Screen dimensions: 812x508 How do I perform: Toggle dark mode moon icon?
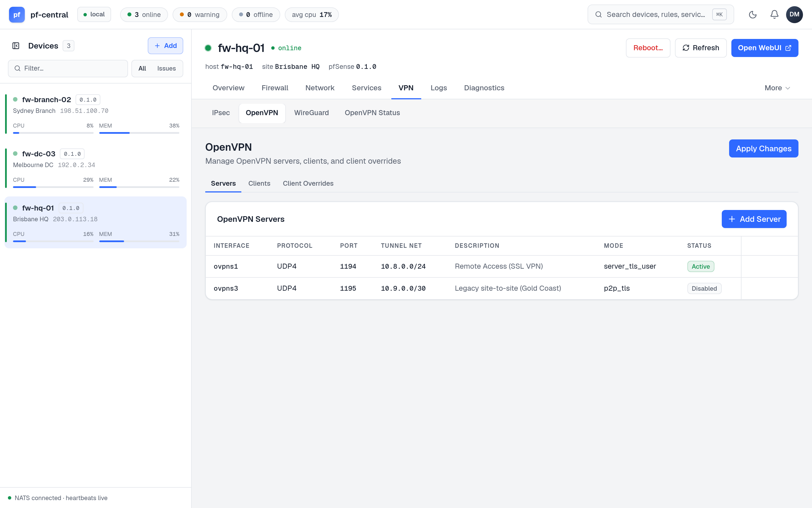[x=753, y=14]
